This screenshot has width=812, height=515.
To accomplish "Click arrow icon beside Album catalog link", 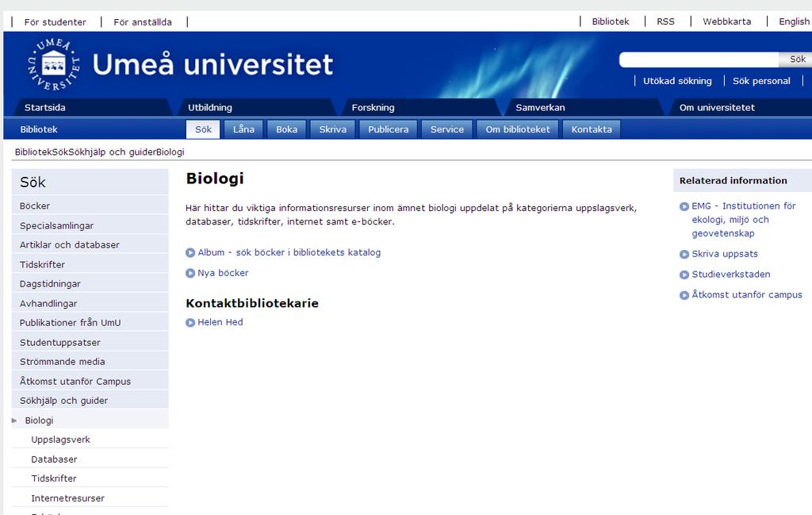I will (190, 253).
